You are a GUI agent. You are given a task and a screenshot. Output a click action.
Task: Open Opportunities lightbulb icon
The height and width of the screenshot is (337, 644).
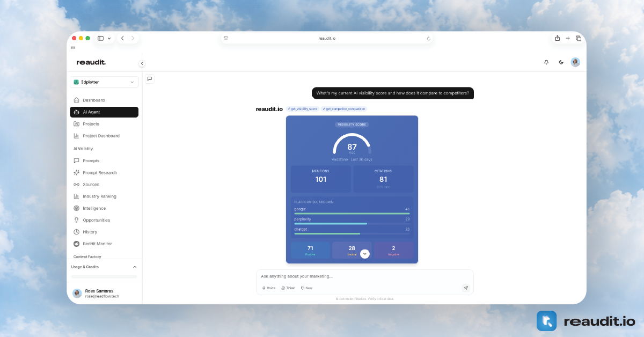coord(76,220)
